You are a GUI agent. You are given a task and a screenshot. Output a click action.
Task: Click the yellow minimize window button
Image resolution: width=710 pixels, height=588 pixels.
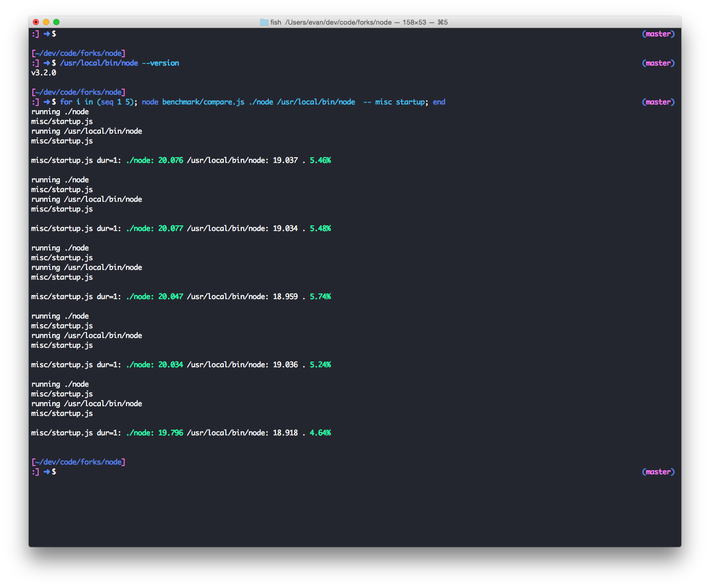point(46,22)
